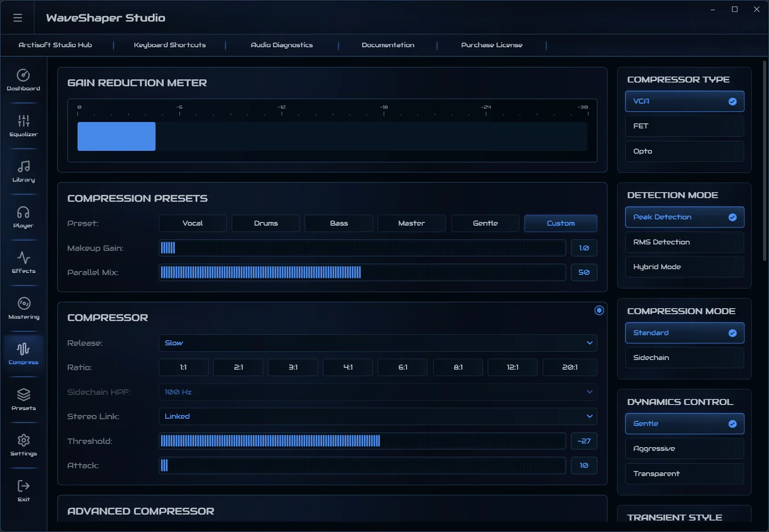This screenshot has width=769, height=532.
Task: Click the Attack value field showing 10
Action: tap(584, 465)
